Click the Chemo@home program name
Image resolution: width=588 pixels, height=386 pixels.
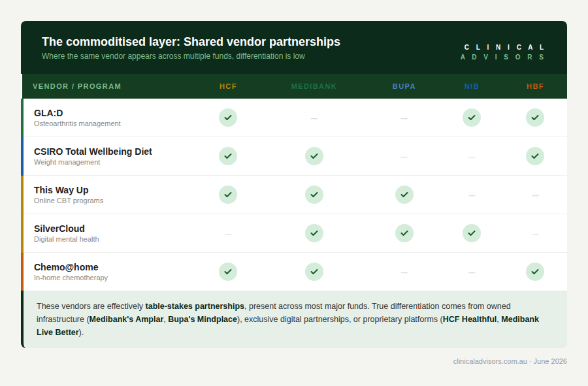[66, 267]
